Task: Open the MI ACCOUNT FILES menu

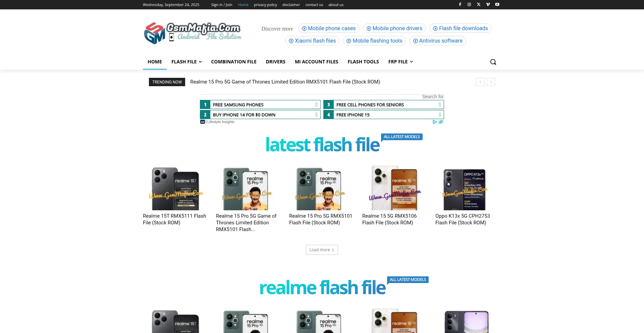Action: click(317, 62)
